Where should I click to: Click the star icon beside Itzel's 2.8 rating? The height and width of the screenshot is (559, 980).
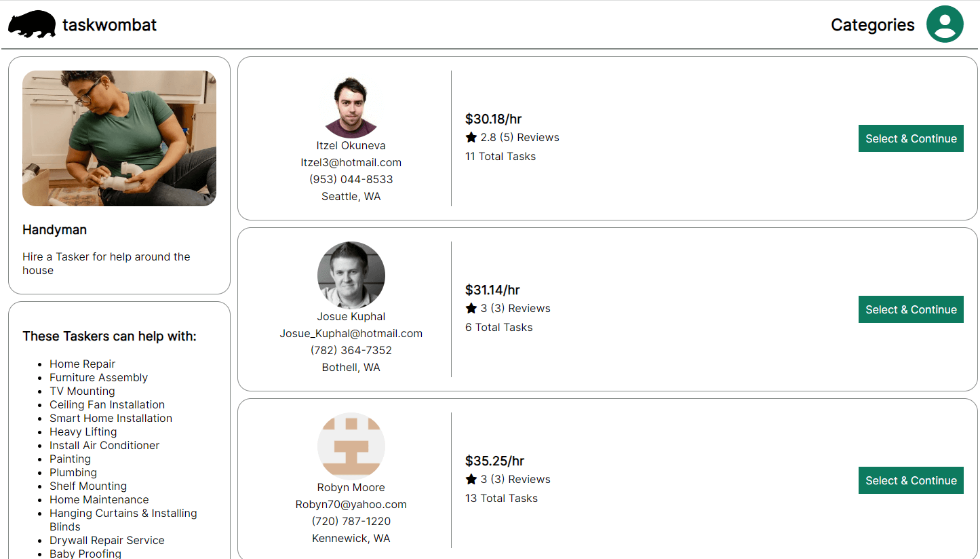(471, 138)
